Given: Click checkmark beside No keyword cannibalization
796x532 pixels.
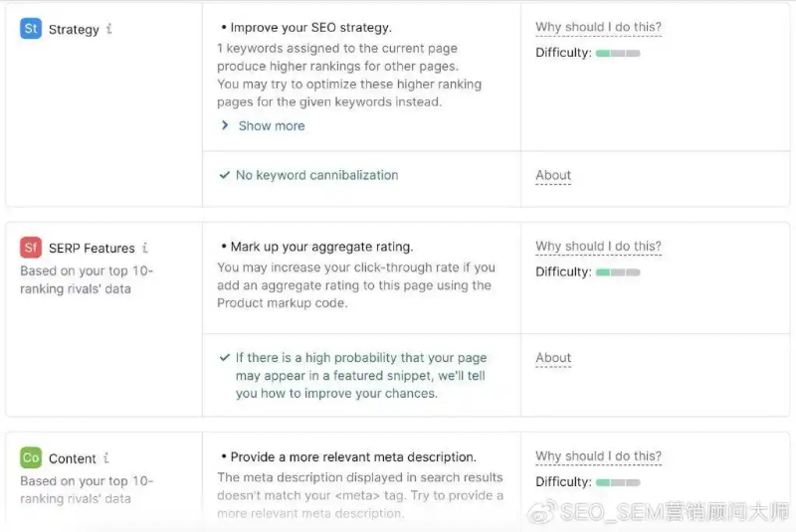Looking at the screenshot, I should (x=225, y=175).
